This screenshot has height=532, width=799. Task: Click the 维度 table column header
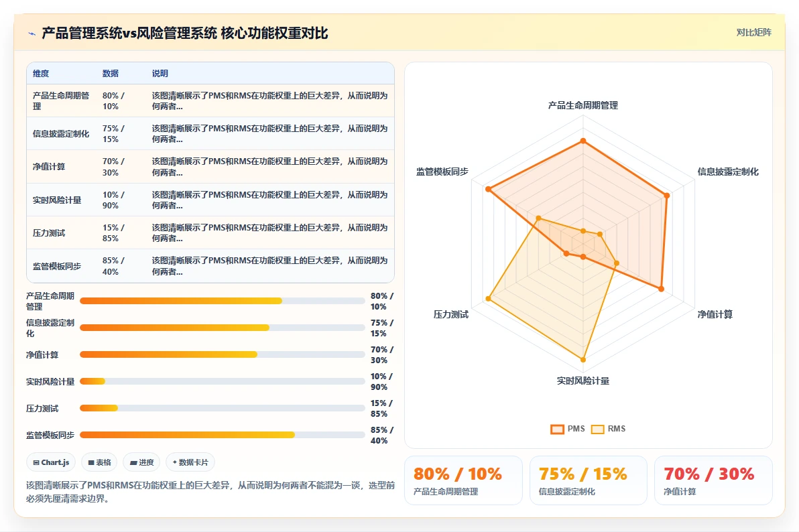[x=41, y=74]
